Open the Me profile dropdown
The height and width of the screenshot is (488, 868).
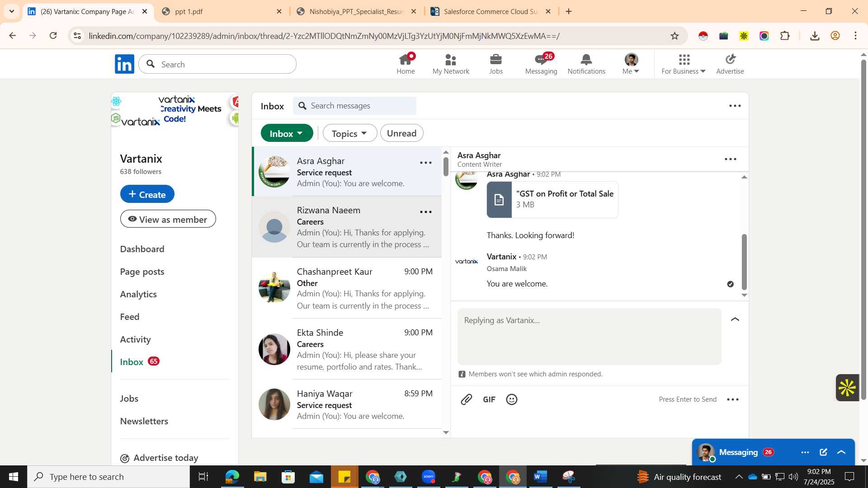point(631,64)
